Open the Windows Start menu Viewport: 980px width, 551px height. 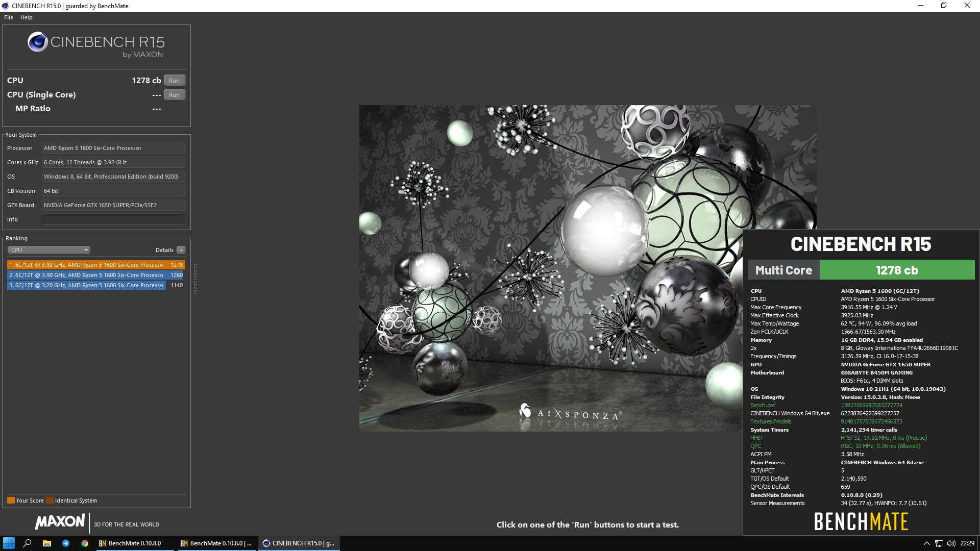coord(9,543)
